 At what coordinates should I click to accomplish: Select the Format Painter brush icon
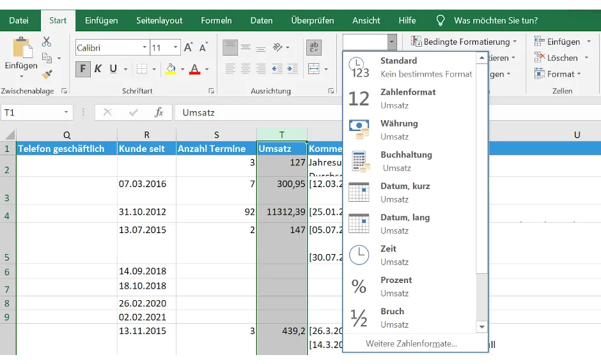47,74
